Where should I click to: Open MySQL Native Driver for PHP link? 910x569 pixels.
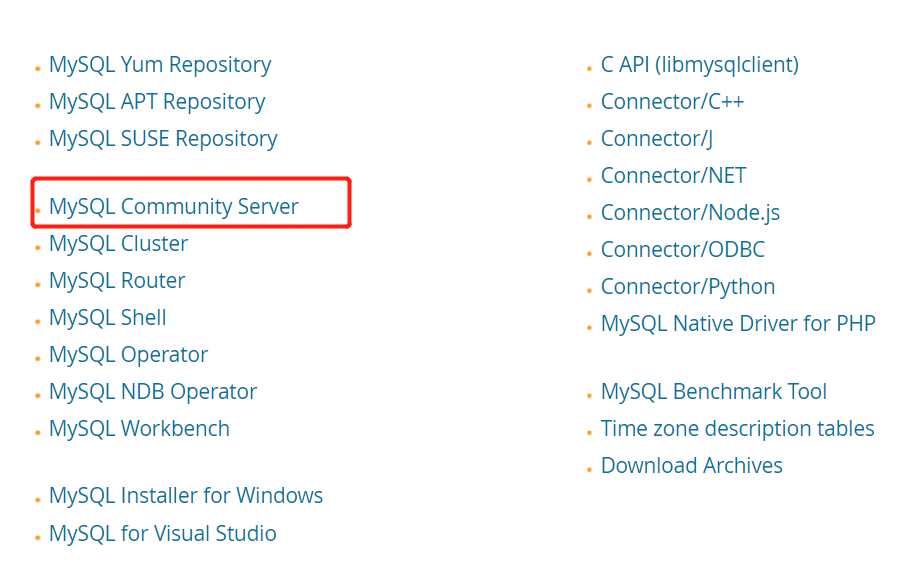(x=738, y=324)
